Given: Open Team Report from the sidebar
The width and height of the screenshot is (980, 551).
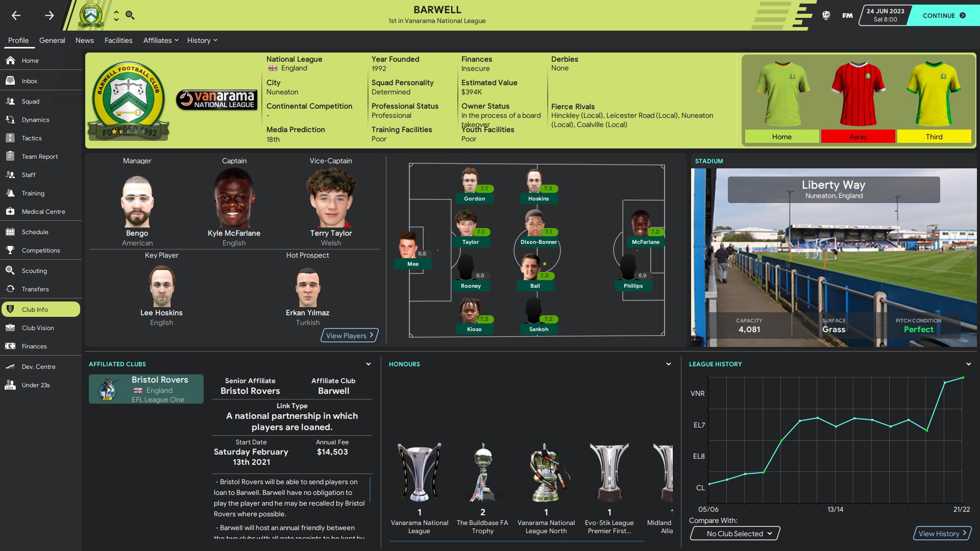Looking at the screenshot, I should (41, 156).
